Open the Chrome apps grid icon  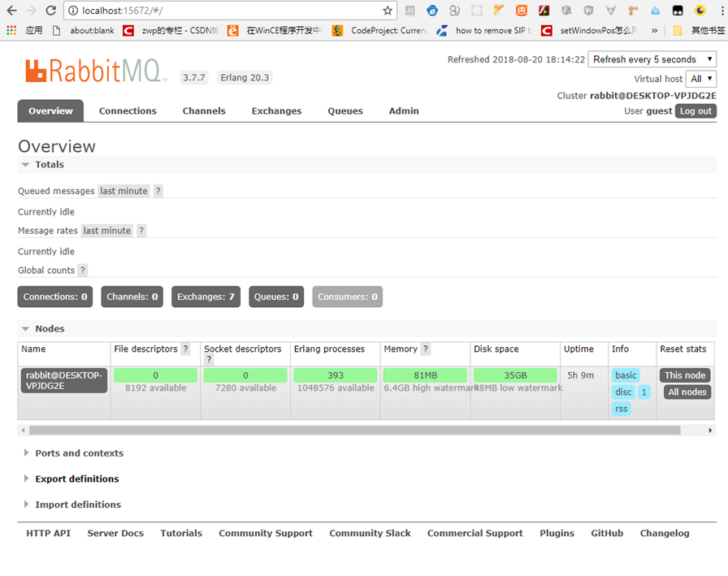[11, 31]
